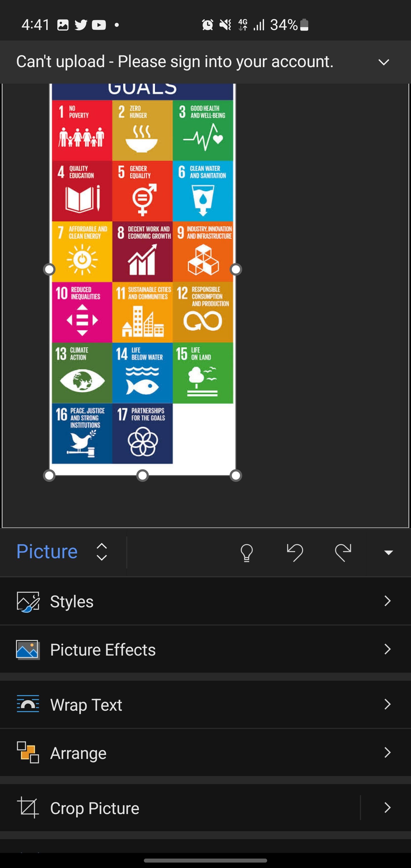411x868 pixels.
Task: Expand Arrange chevron arrow
Action: [387, 752]
